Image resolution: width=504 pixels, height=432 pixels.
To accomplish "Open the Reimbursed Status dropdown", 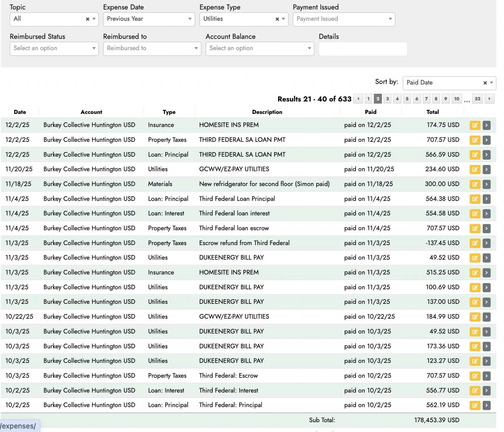I will [x=54, y=49].
